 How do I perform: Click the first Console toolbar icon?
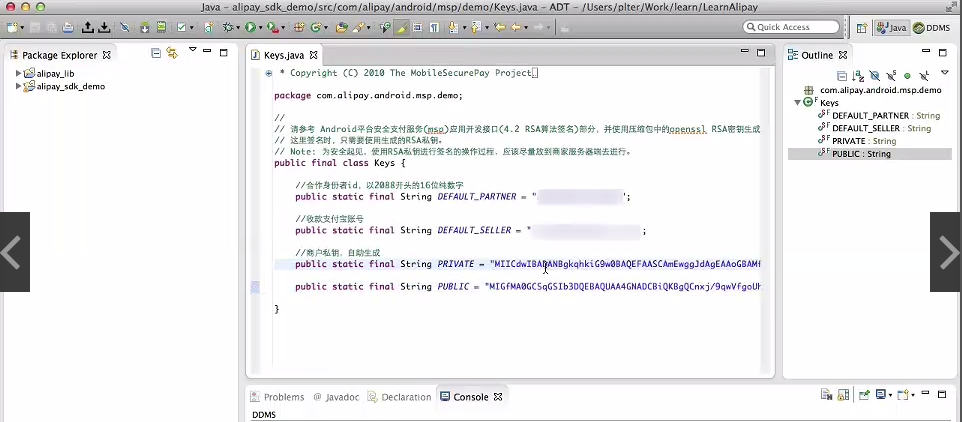point(826,395)
